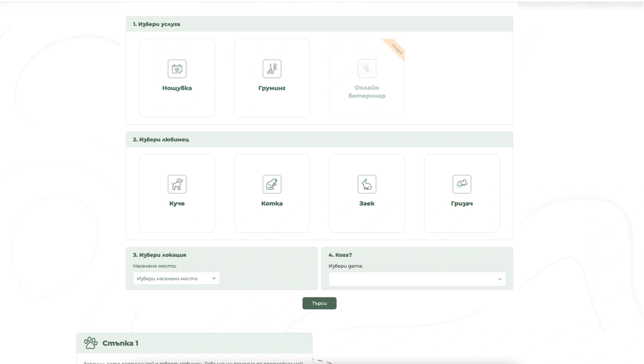Choose the cat icon for Котка
This screenshot has height=364, width=644.
(x=272, y=184)
